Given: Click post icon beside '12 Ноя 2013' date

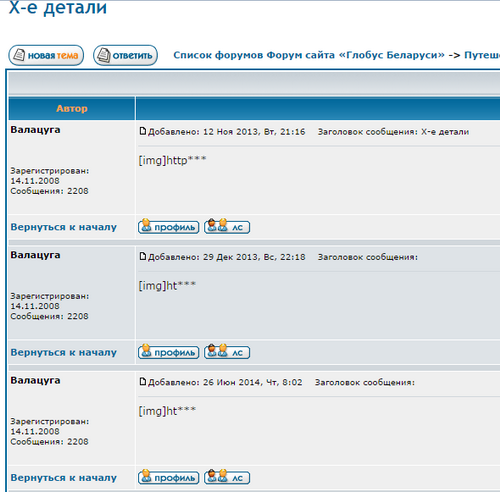Looking at the screenshot, I should (143, 131).
